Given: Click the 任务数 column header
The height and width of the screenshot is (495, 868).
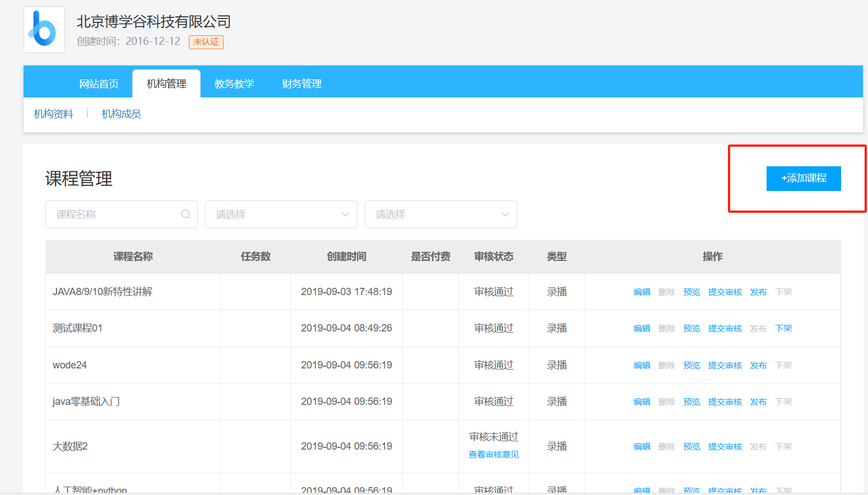Looking at the screenshot, I should pos(256,256).
